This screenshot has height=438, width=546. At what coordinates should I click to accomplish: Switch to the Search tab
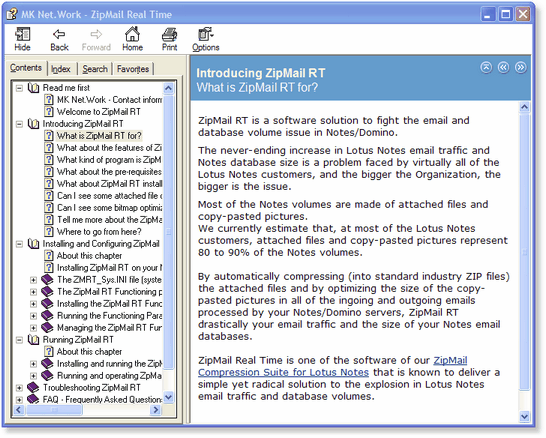(x=95, y=69)
